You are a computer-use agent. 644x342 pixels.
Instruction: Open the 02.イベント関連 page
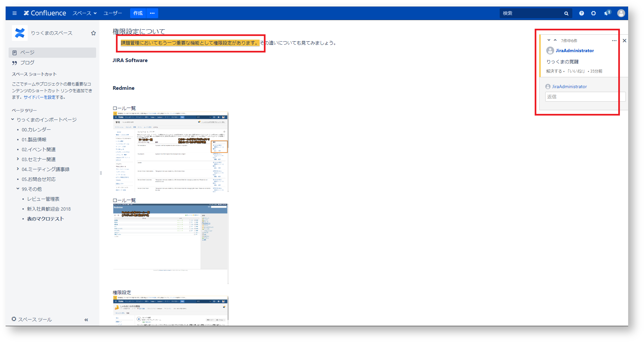(x=39, y=149)
